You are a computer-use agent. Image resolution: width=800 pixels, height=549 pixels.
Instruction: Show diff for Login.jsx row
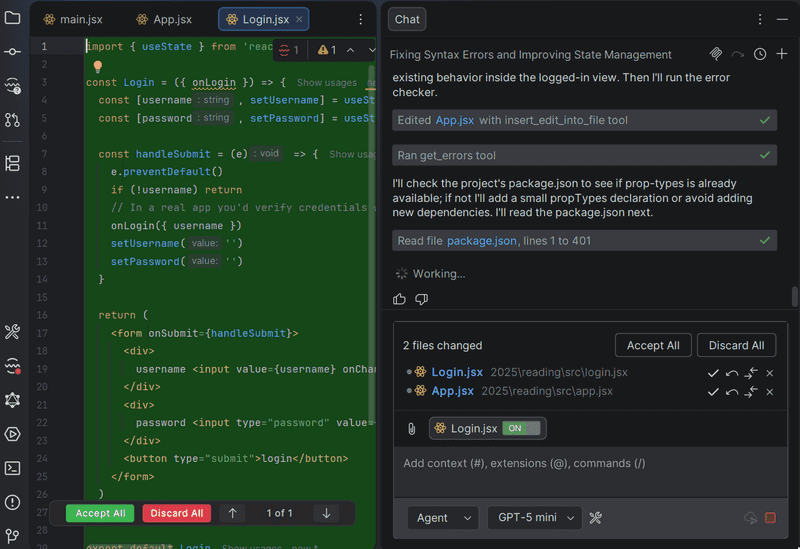tap(751, 373)
